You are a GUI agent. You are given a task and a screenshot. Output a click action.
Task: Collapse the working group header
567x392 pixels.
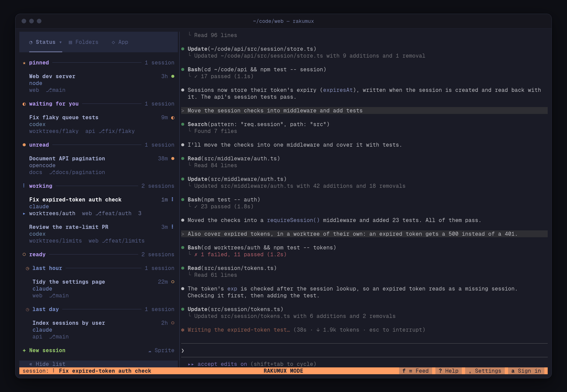coord(99,186)
